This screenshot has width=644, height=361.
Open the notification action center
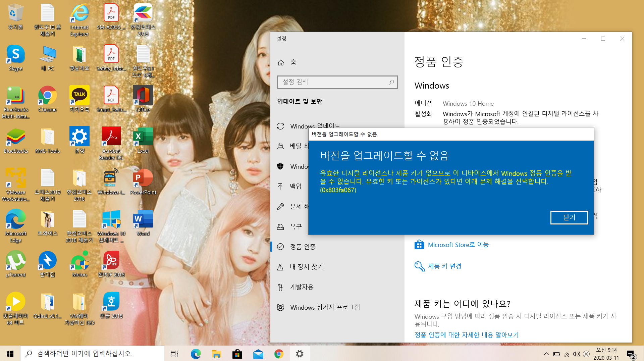point(631,354)
